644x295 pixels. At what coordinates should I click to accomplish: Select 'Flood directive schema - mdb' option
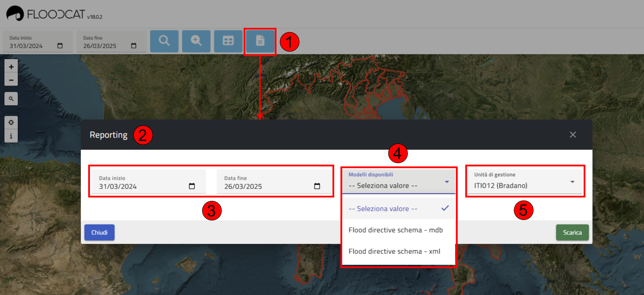click(x=396, y=230)
